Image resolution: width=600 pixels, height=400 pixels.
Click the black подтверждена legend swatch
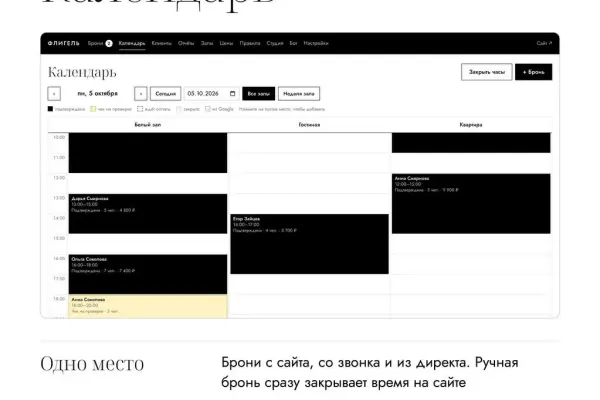pos(50,109)
